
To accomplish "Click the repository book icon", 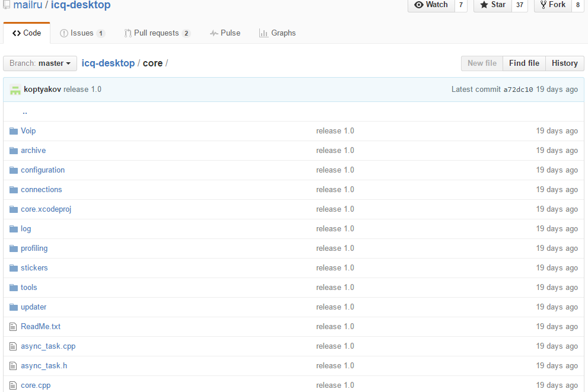I will click(x=7, y=5).
